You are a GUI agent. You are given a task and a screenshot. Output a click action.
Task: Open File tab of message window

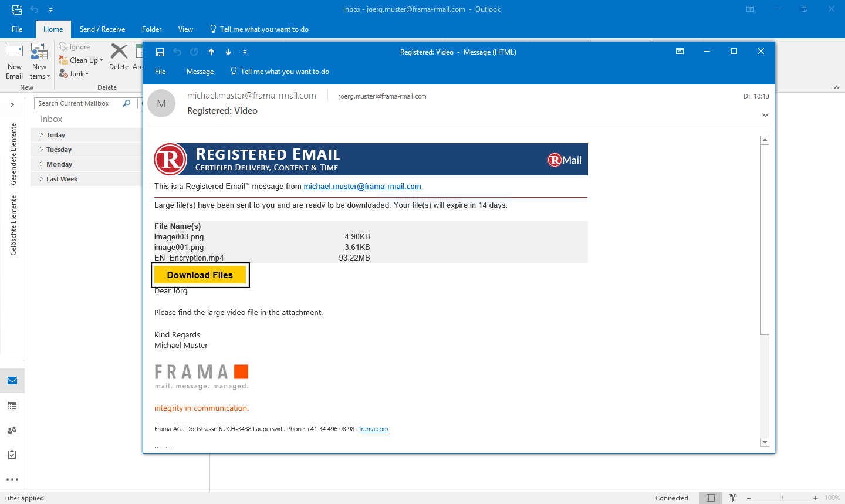[x=160, y=72]
